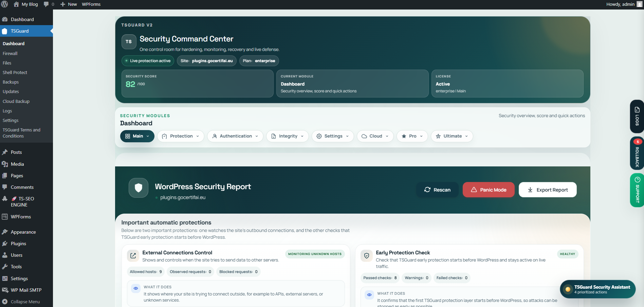Click the orange TSGuard Security Assistant orb
The height and width of the screenshot is (307, 644).
click(x=568, y=289)
